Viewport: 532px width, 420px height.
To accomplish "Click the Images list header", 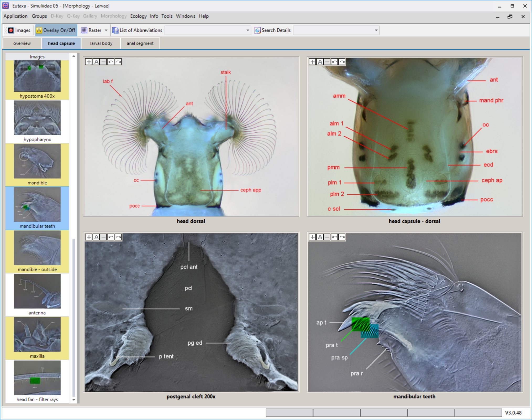I will [37, 56].
